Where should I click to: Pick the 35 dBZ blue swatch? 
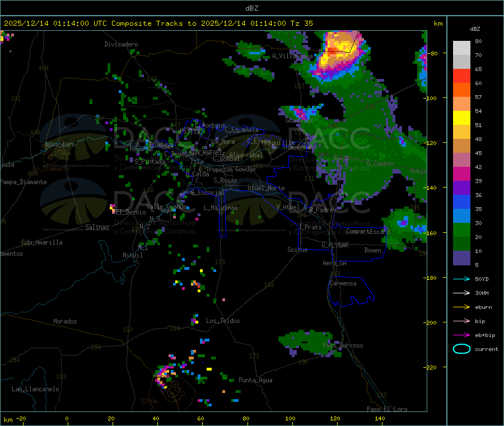point(461,202)
